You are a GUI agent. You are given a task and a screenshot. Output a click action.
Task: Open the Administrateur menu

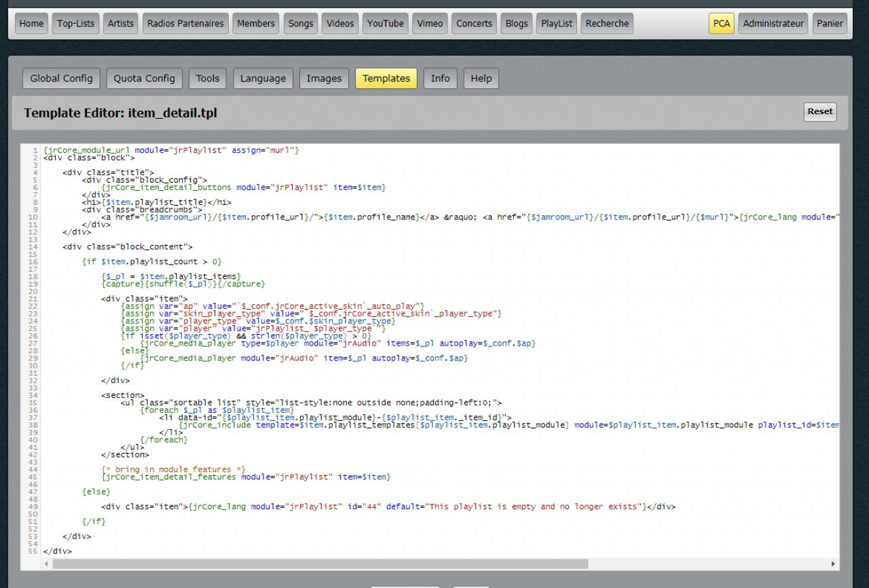click(x=773, y=23)
